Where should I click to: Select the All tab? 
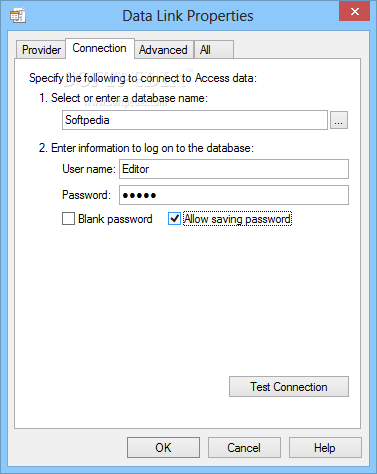[x=214, y=50]
